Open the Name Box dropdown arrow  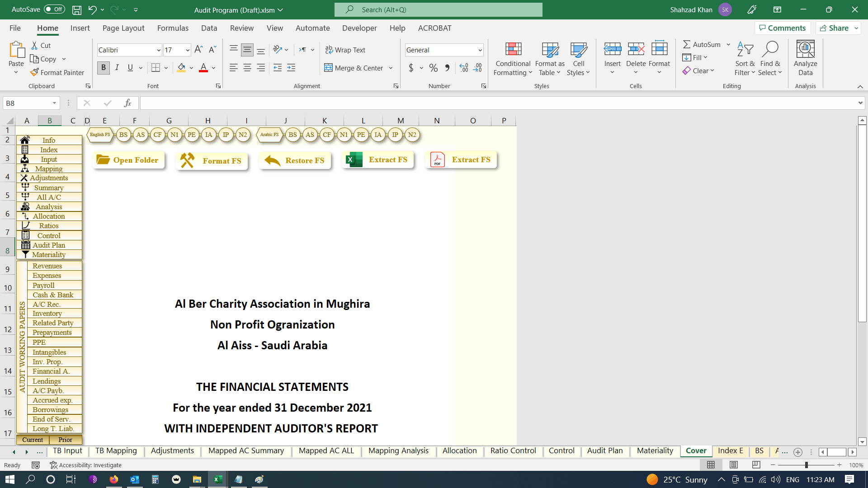pos(54,103)
